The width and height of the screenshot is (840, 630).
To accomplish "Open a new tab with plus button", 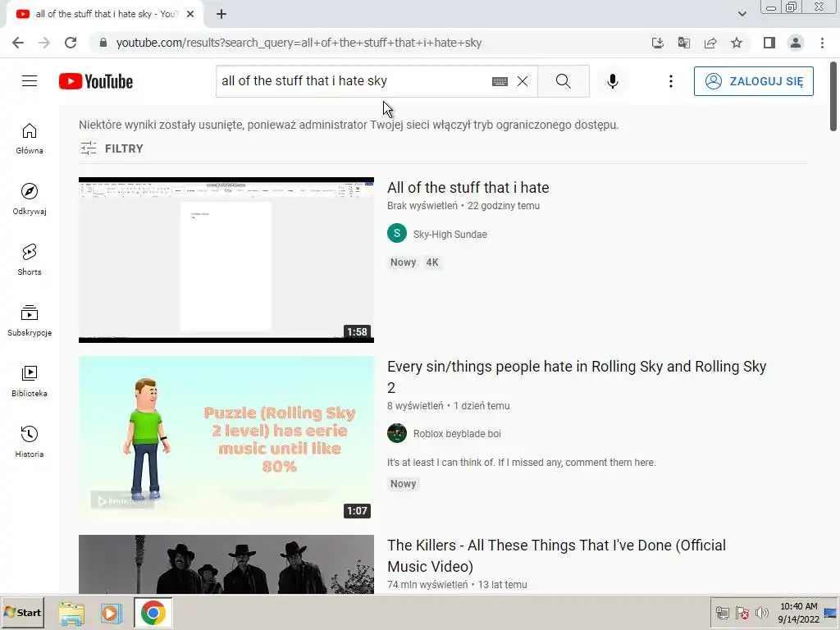I will click(221, 15).
